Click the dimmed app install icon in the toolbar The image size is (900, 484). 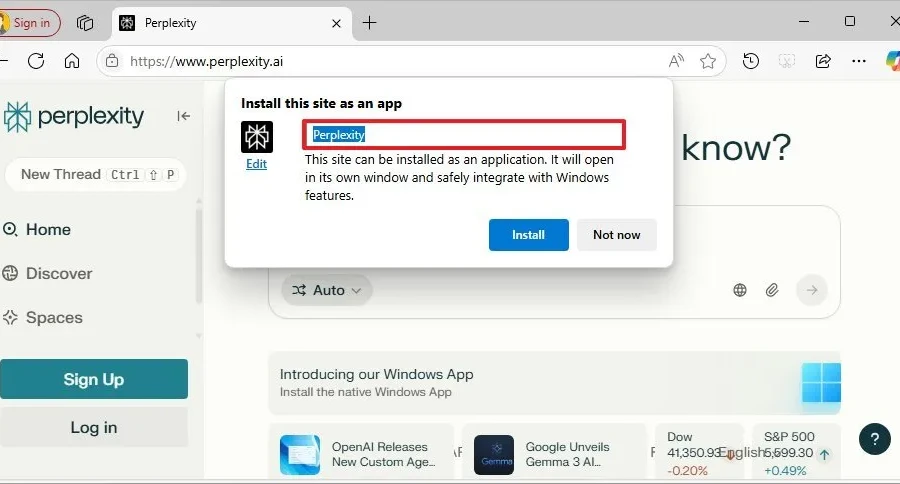(x=786, y=61)
